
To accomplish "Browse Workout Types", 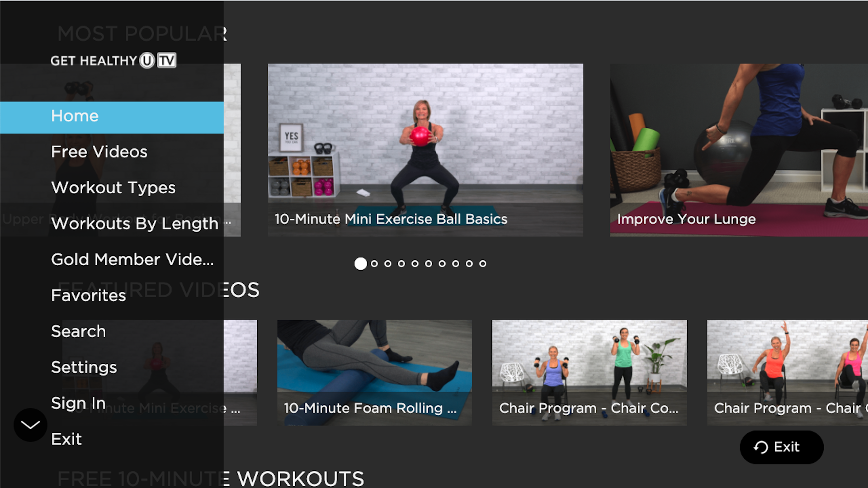I will pos(113,188).
